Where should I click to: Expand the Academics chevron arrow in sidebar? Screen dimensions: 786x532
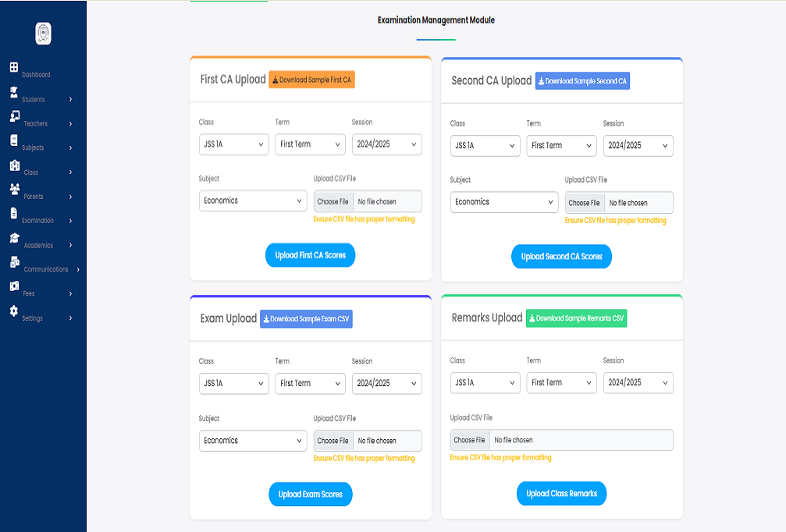pos(70,245)
